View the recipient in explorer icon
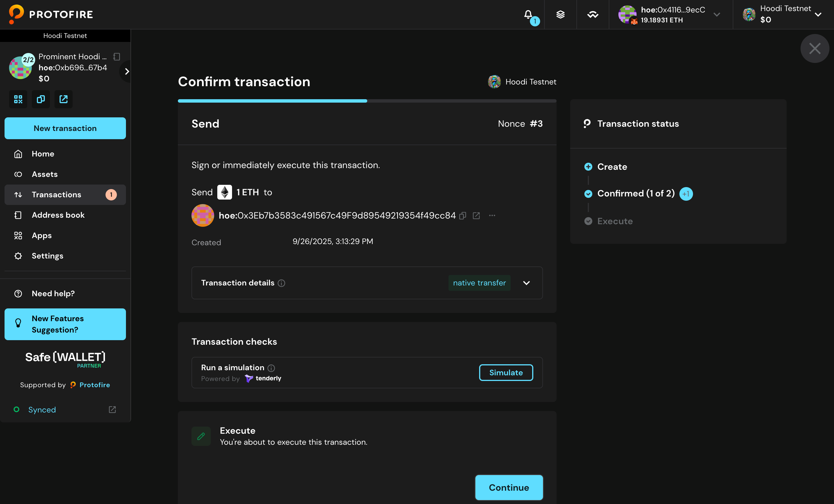The image size is (834, 504). pyautogui.click(x=476, y=215)
